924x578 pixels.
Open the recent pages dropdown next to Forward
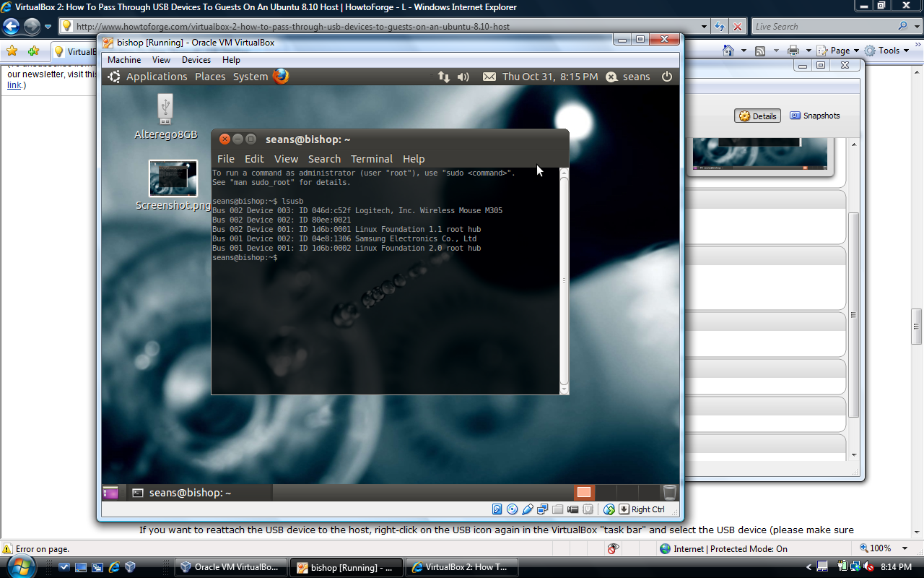(x=48, y=27)
